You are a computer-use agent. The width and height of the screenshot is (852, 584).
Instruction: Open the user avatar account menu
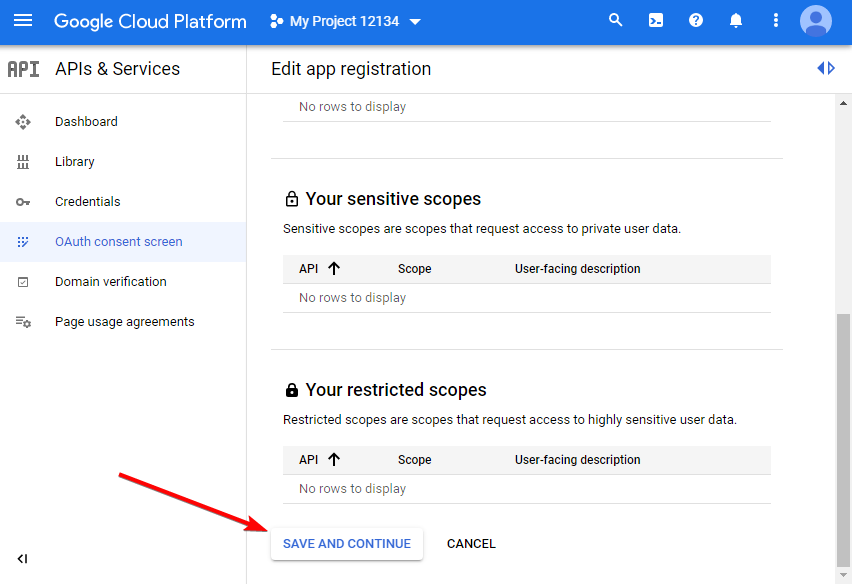(x=815, y=20)
